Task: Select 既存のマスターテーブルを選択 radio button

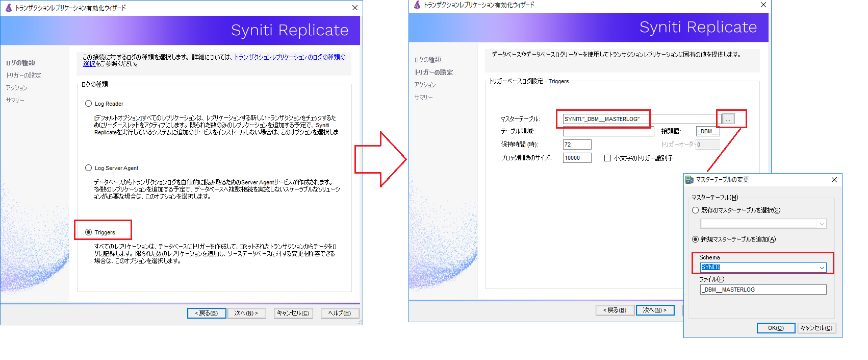Action: tap(695, 210)
